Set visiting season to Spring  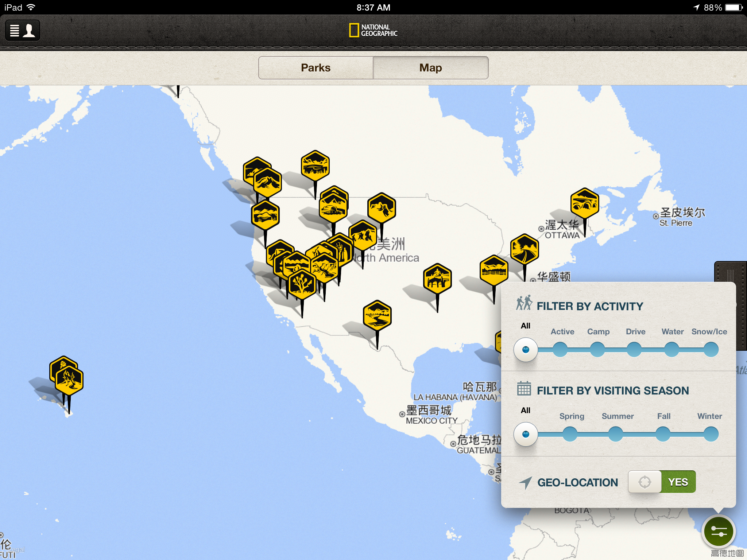[570, 434]
